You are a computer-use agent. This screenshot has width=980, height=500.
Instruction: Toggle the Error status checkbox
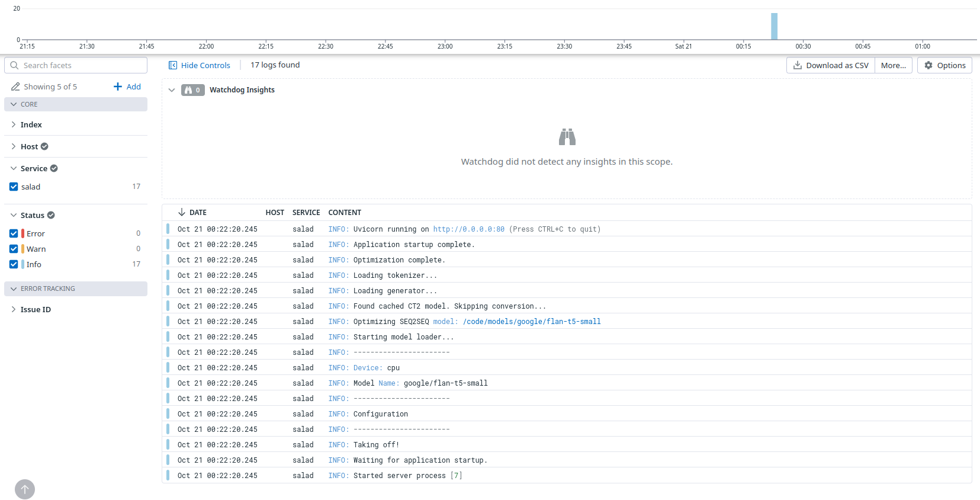(14, 233)
